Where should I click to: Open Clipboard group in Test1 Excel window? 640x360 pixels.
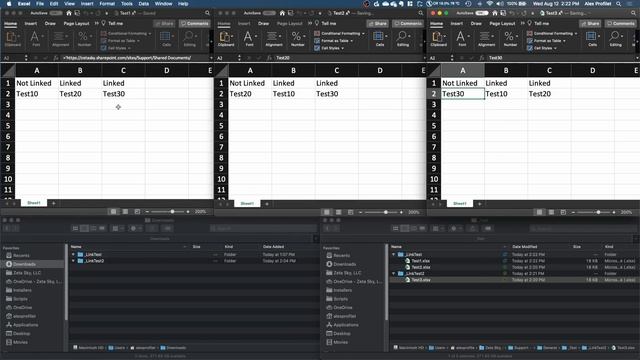point(13,39)
